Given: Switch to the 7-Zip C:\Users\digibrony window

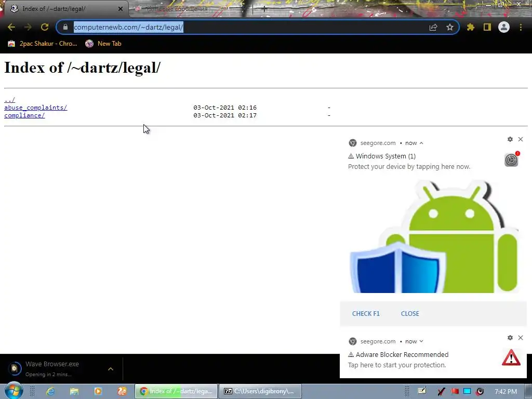Looking at the screenshot, I should tap(260, 391).
